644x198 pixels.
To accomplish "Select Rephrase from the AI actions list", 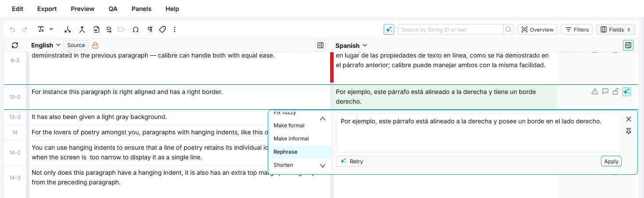I will 285,152.
